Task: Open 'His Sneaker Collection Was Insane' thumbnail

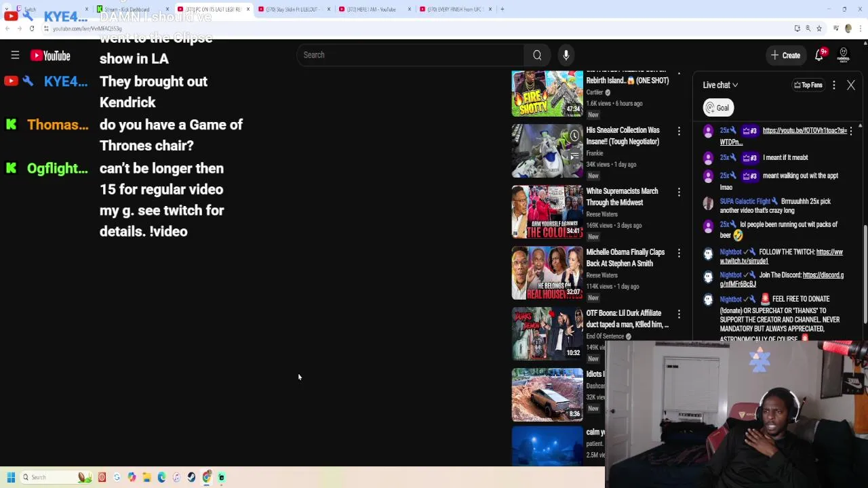Action: click(547, 151)
